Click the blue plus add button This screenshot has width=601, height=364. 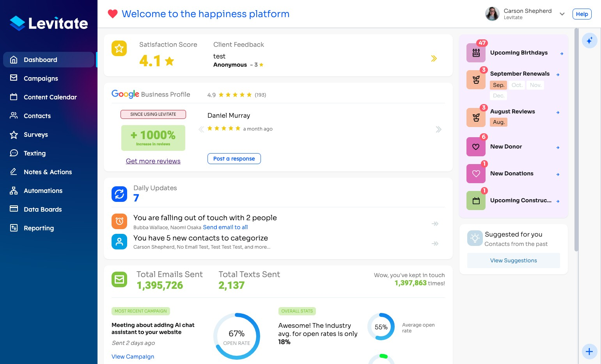click(590, 352)
